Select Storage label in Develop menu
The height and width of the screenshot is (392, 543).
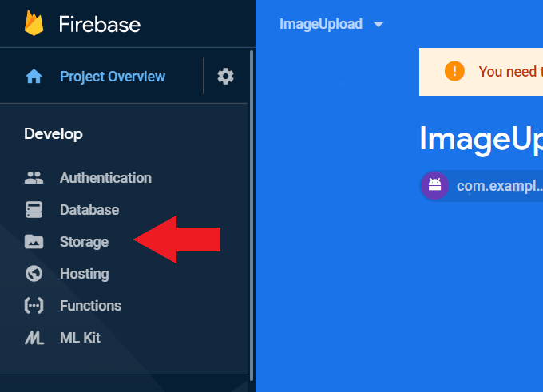[x=84, y=242]
